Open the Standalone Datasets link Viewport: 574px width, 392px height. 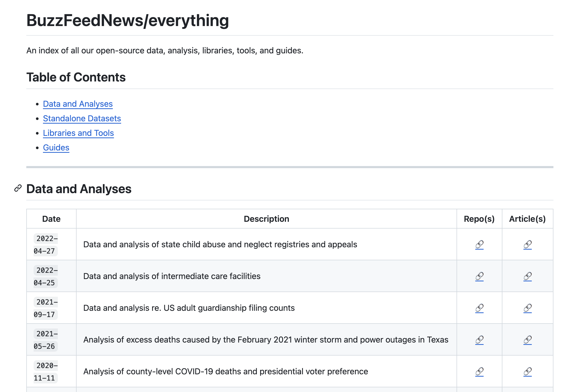click(82, 118)
